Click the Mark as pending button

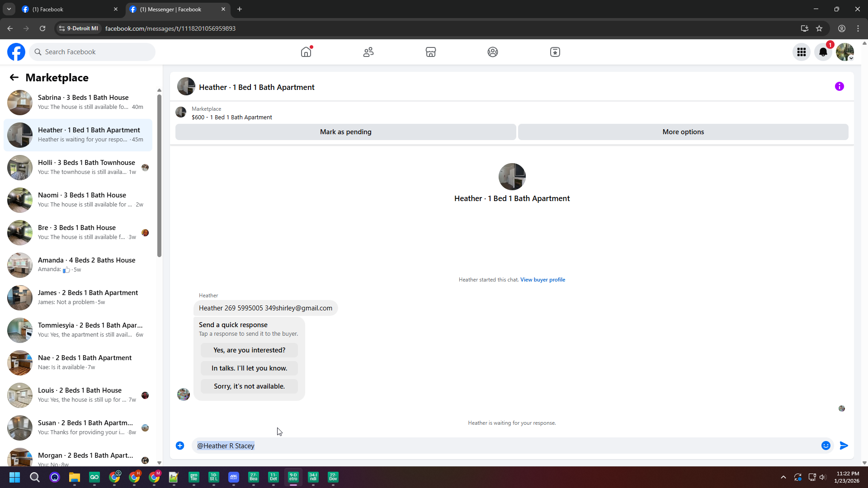pyautogui.click(x=345, y=132)
